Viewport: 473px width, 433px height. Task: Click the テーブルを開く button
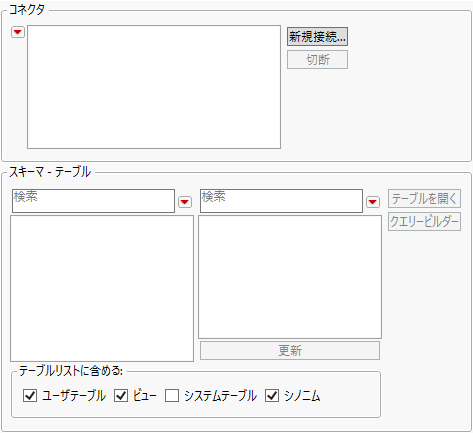[424, 199]
